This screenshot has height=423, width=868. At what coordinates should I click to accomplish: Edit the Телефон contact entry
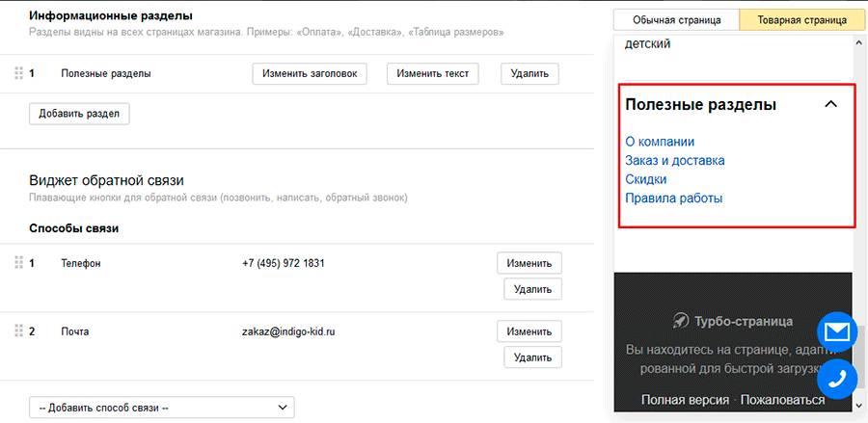529,263
